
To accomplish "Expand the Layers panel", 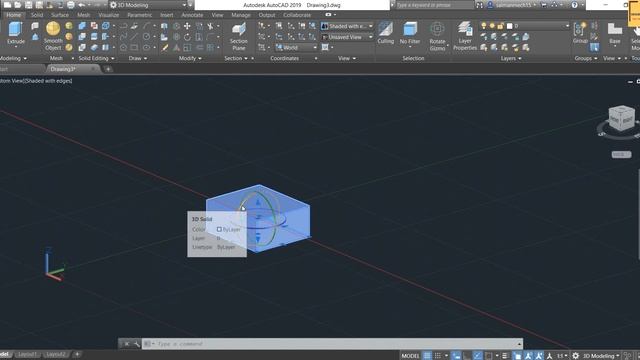I will 511,58.
